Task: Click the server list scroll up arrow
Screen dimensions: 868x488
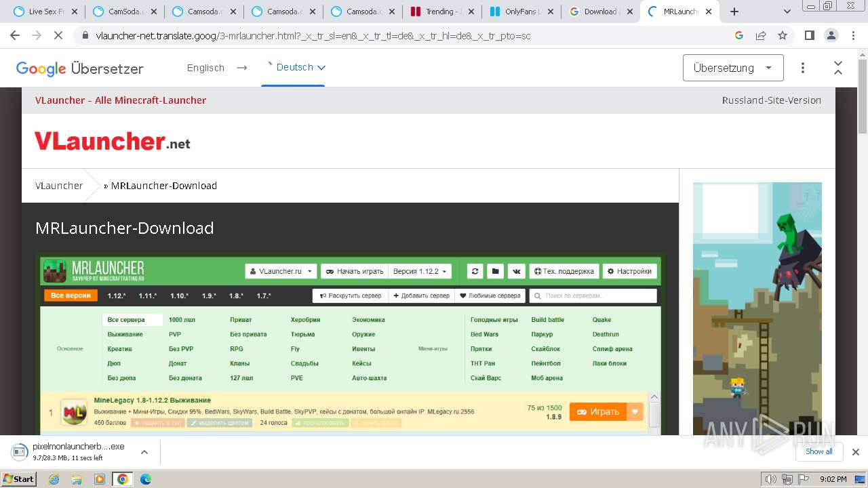Action: 654,397
